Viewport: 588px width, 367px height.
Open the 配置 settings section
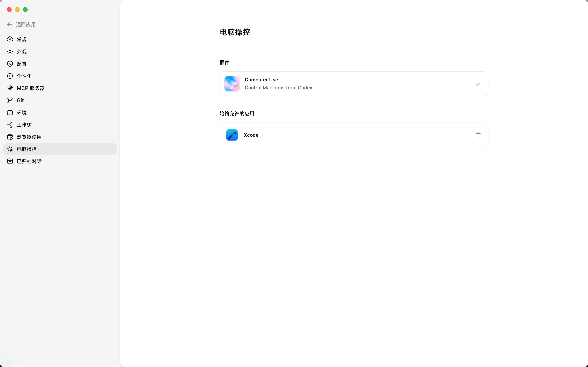tap(22, 64)
